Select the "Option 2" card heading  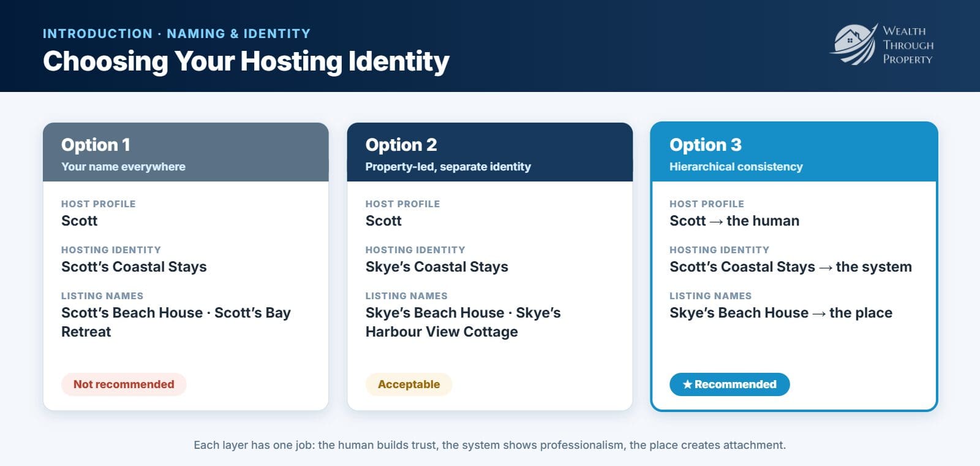pos(401,145)
